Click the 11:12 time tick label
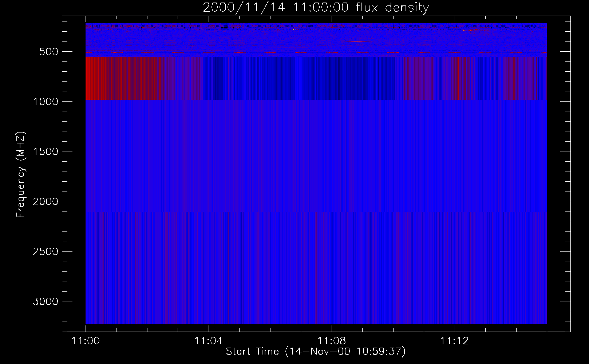 [x=455, y=341]
